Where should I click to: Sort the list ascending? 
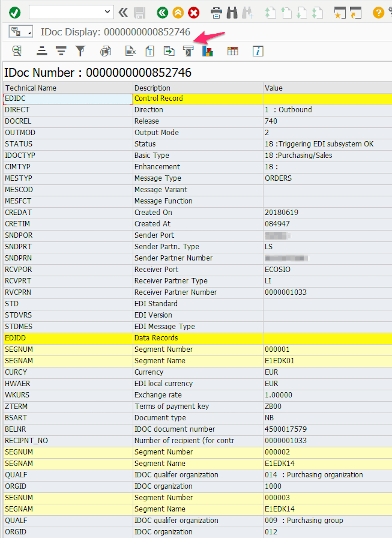pyautogui.click(x=42, y=51)
